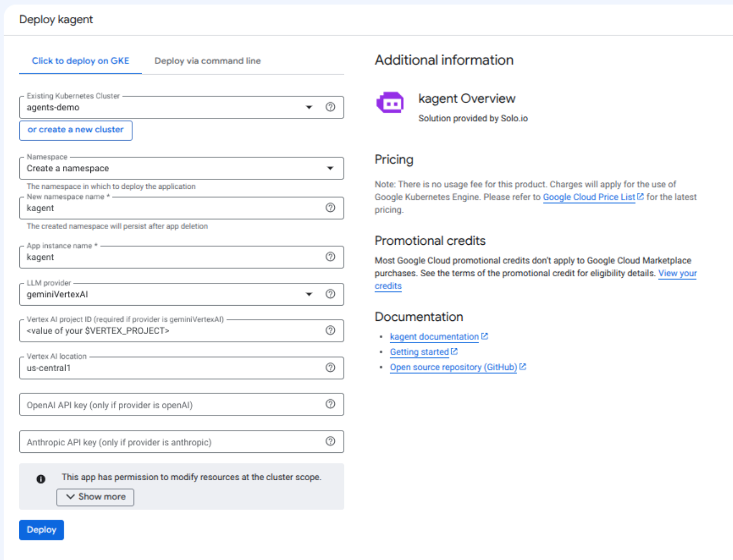
Task: Click the kagent Overview heading
Action: 467,98
